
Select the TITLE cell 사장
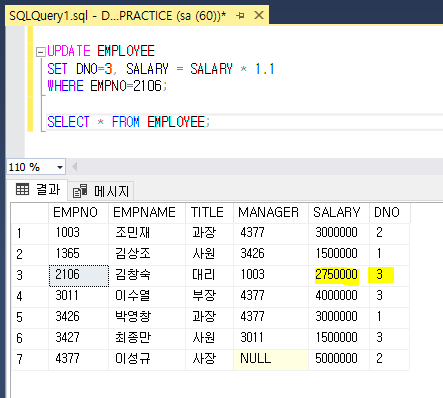pyautogui.click(x=209, y=359)
